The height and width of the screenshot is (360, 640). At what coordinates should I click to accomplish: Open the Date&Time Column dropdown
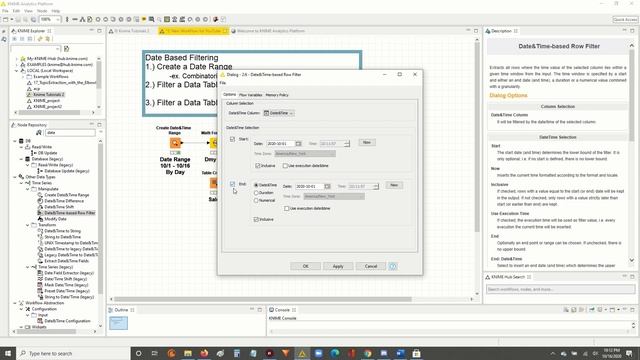(x=279, y=113)
